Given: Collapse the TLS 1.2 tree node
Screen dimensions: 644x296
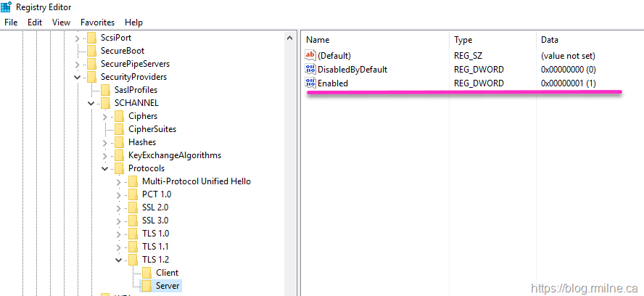Looking at the screenshot, I should [119, 260].
